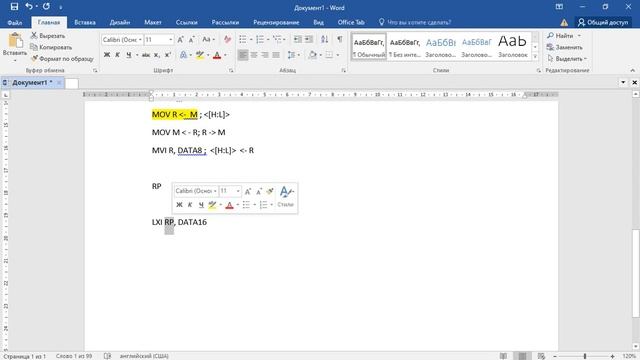
Task: Toggle subscript formatting
Action: (157, 55)
